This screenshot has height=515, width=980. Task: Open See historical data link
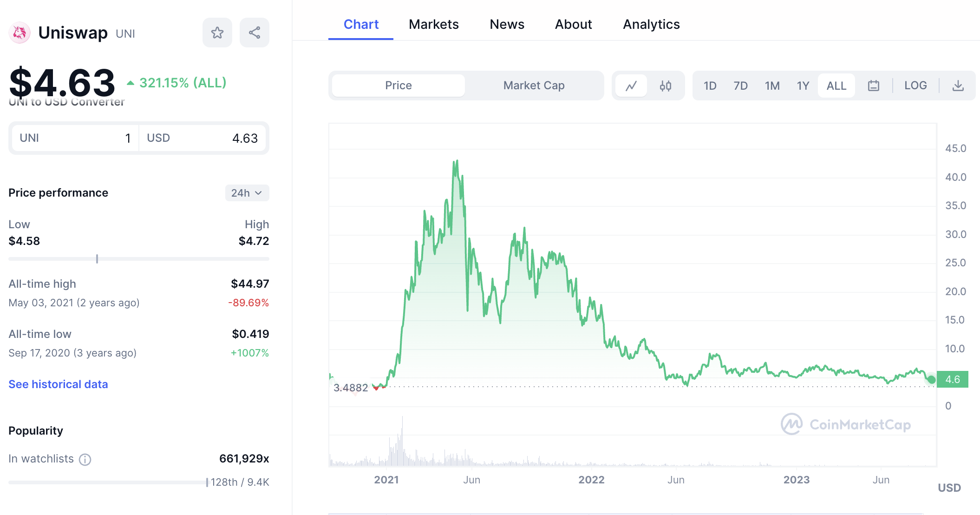[x=58, y=384]
